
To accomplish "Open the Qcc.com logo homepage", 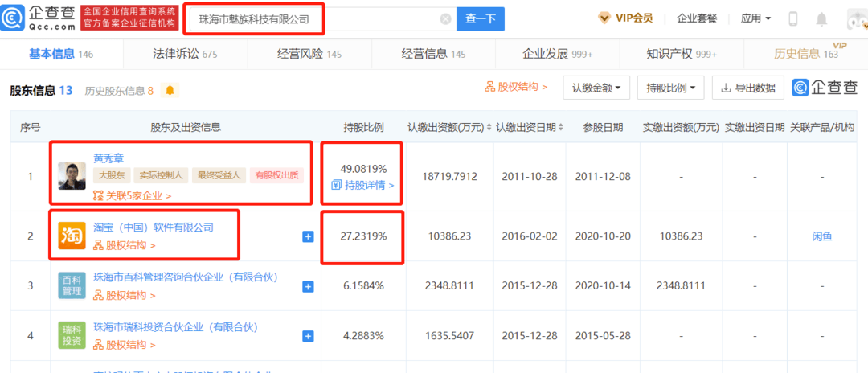I will [x=39, y=18].
